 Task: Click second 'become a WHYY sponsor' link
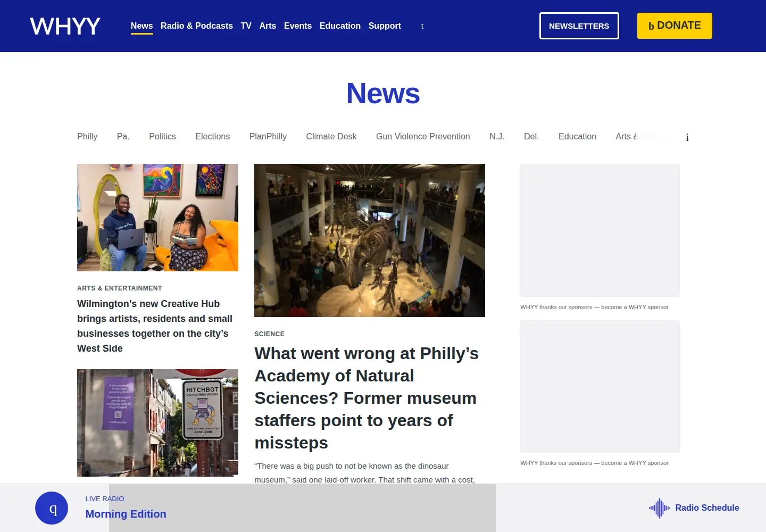click(635, 463)
